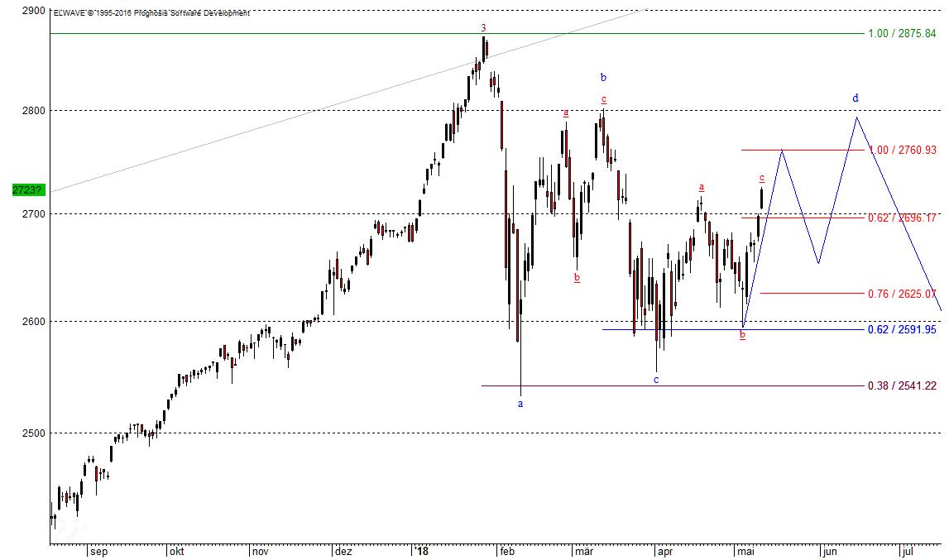The height and width of the screenshot is (560, 949).
Task: Select the "jun" month on time axis
Action: pos(830,552)
